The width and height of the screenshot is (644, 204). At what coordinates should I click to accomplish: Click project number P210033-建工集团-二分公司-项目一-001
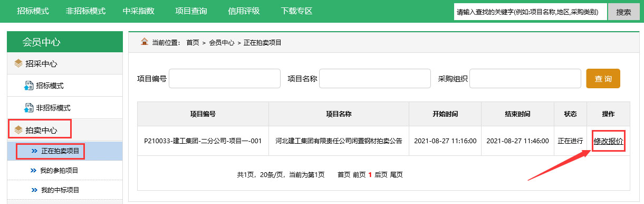tap(203, 141)
